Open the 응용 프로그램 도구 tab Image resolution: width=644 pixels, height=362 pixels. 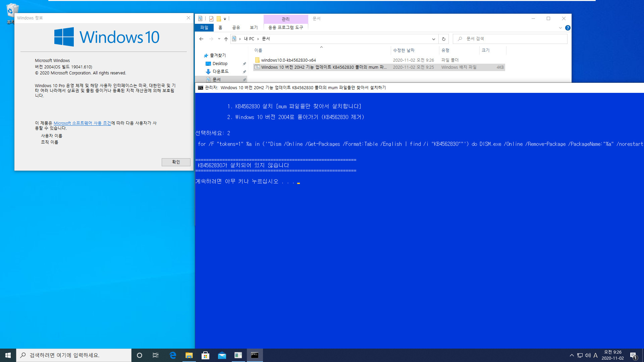286,27
